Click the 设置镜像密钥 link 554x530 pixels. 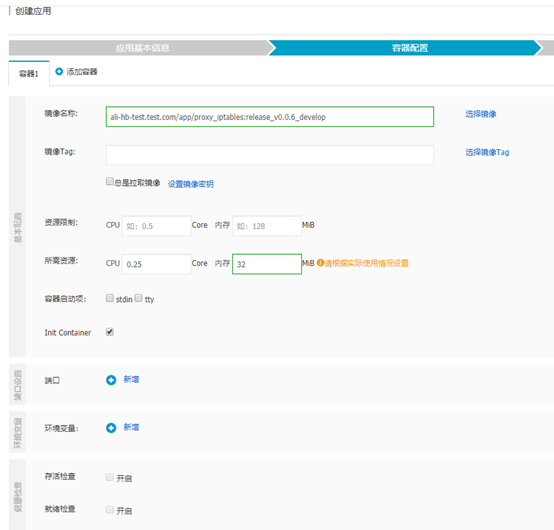click(190, 184)
